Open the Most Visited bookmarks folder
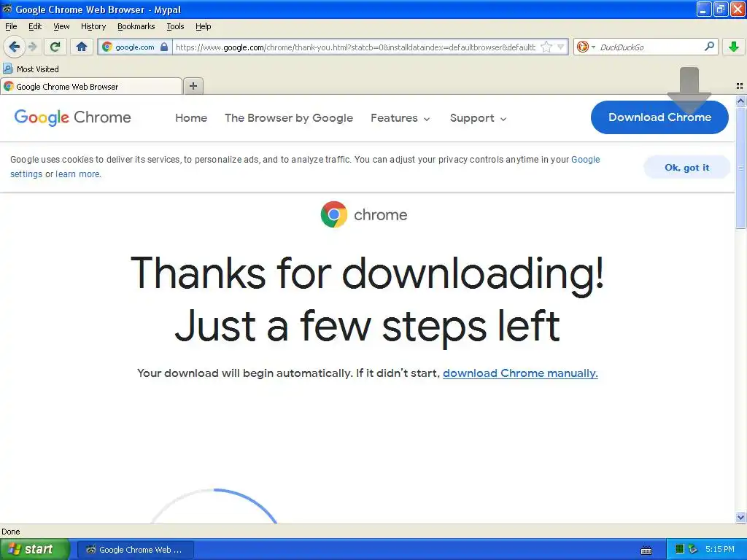Screen dimensions: 747x560 click(x=31, y=69)
